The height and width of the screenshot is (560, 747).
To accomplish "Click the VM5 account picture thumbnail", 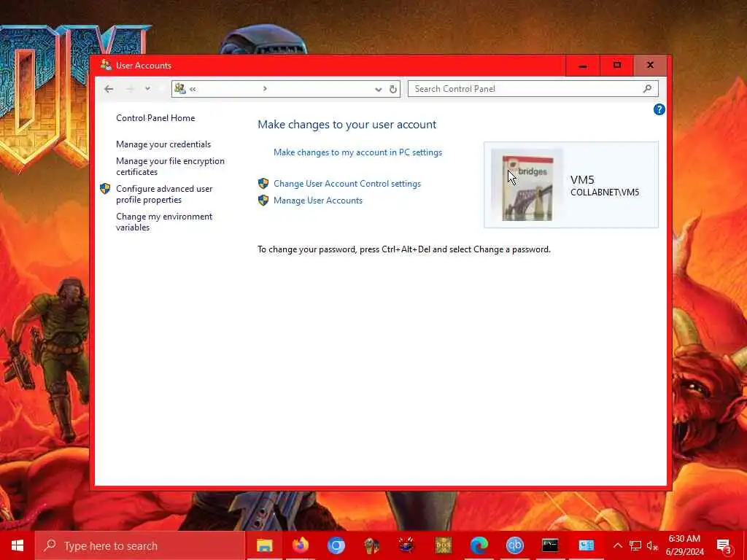I will (527, 184).
